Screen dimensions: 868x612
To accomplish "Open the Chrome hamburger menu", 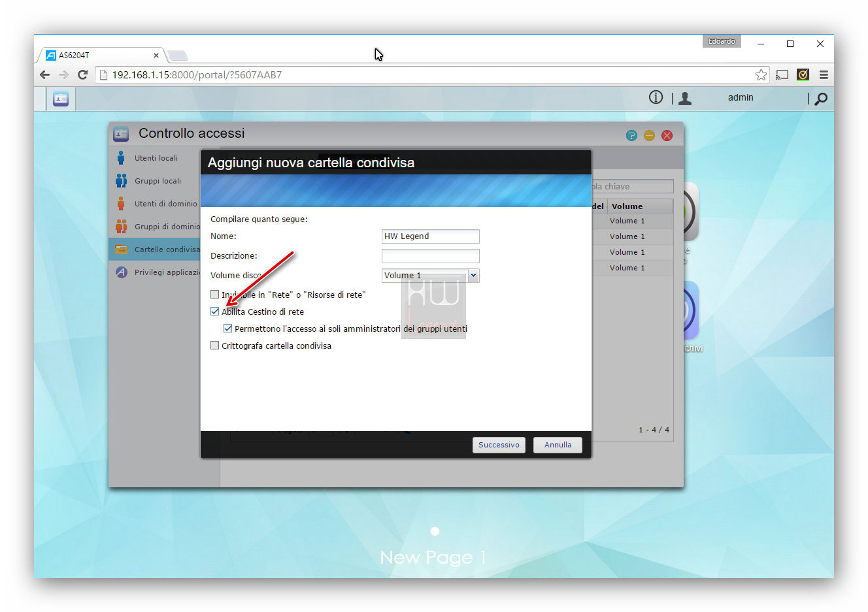I will 824,74.
